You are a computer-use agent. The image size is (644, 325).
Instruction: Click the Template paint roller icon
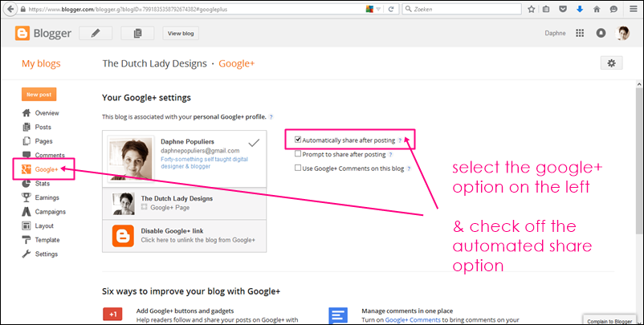click(26, 240)
